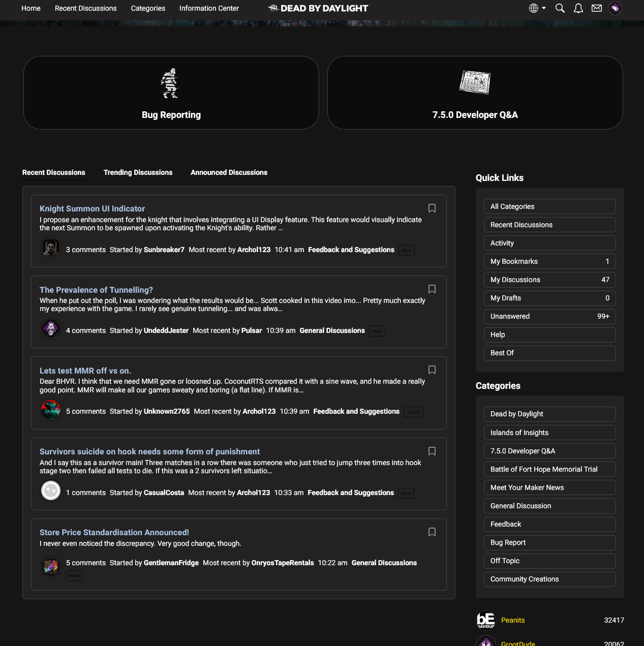Open the Best Of quick link

(550, 353)
